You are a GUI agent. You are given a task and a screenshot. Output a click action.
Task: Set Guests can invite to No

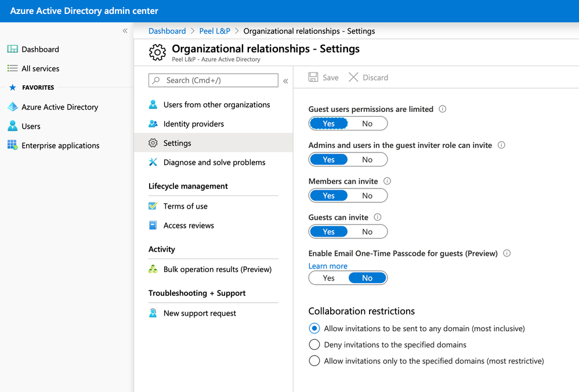367,232
